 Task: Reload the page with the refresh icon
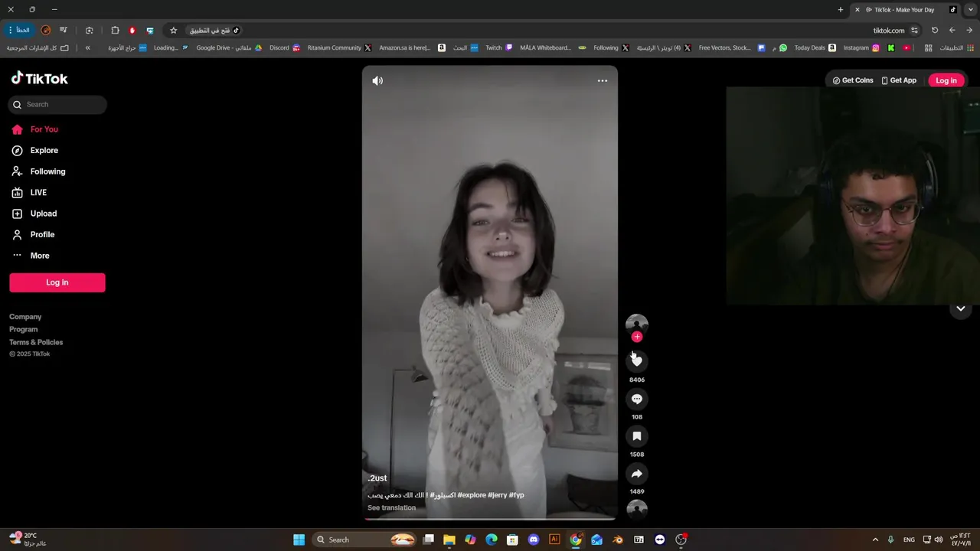(x=935, y=31)
